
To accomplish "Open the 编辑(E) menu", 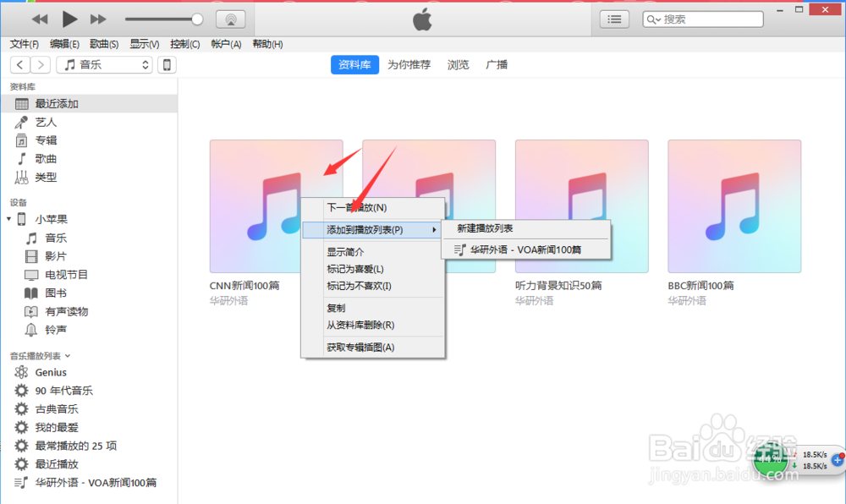I will tap(64, 44).
